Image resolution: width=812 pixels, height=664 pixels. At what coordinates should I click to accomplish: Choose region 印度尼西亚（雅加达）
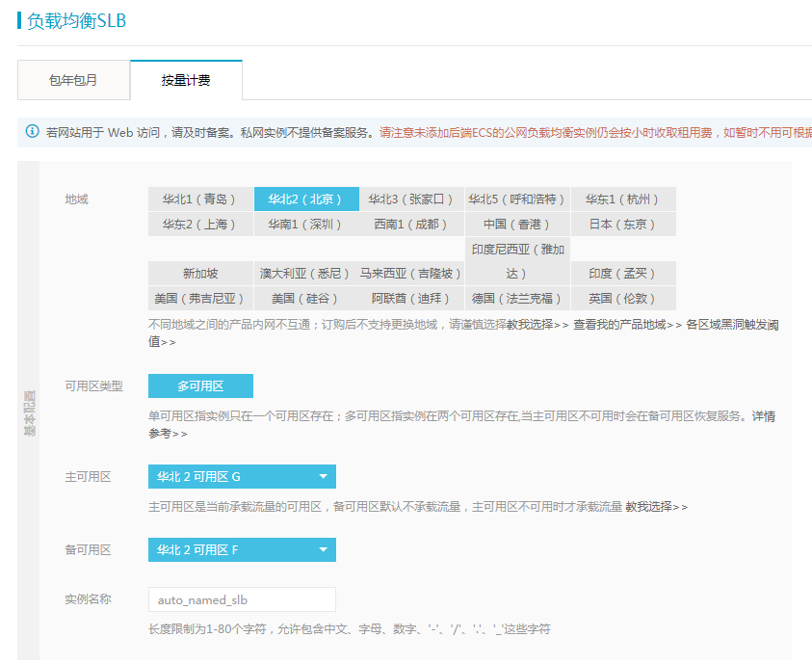tap(517, 261)
